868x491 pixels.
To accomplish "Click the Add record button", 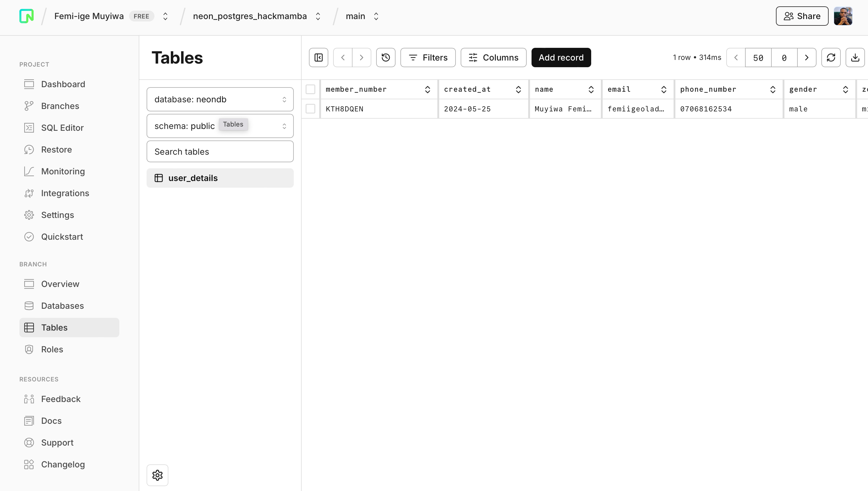I will (x=561, y=58).
